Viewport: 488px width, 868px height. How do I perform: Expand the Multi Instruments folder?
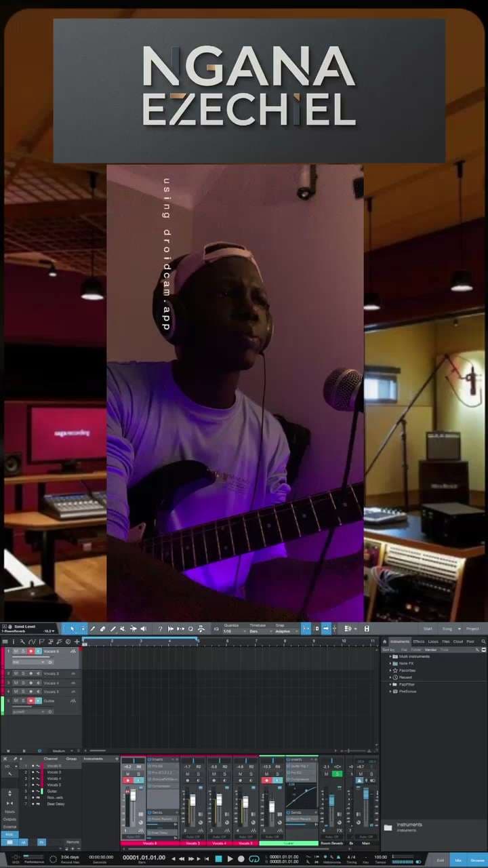coord(390,656)
